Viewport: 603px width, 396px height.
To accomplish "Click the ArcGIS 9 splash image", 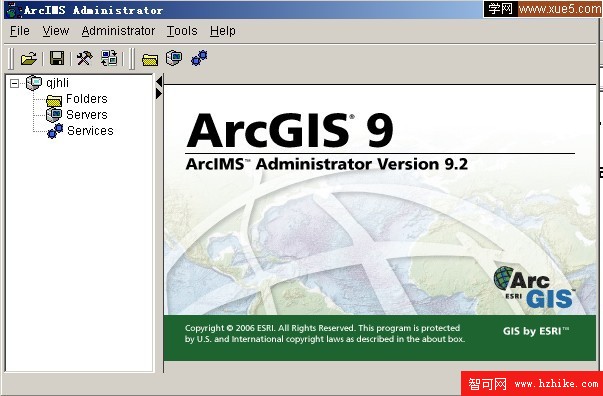I will [380, 223].
